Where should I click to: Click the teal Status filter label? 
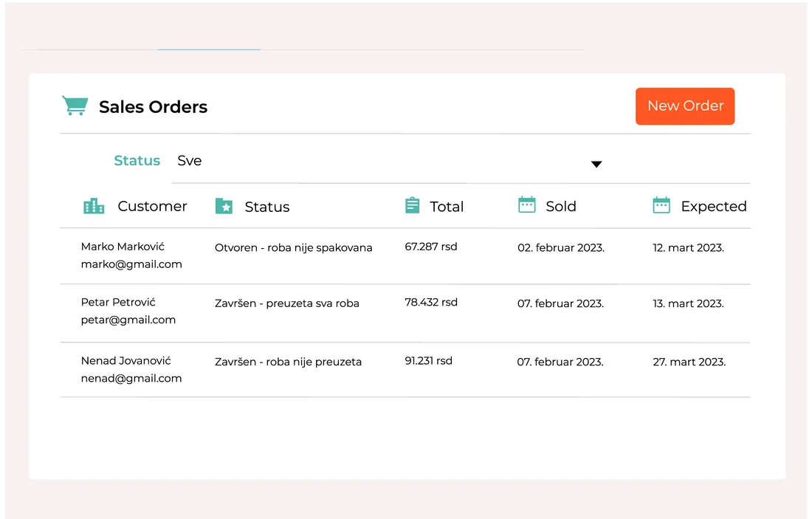137,160
